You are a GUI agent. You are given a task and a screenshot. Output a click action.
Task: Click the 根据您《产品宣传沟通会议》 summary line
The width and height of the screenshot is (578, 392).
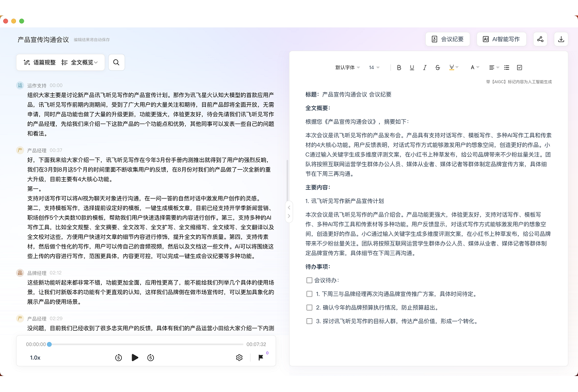click(357, 122)
